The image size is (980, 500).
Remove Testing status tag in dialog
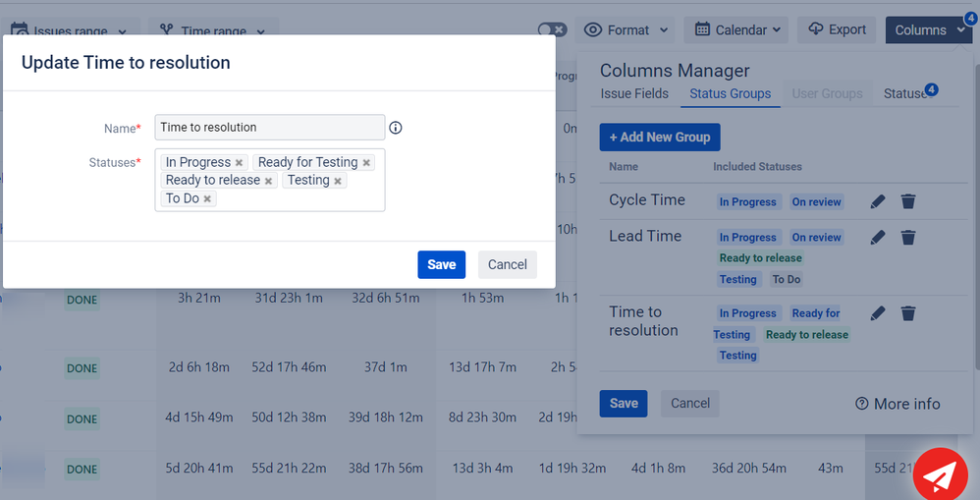coord(338,181)
